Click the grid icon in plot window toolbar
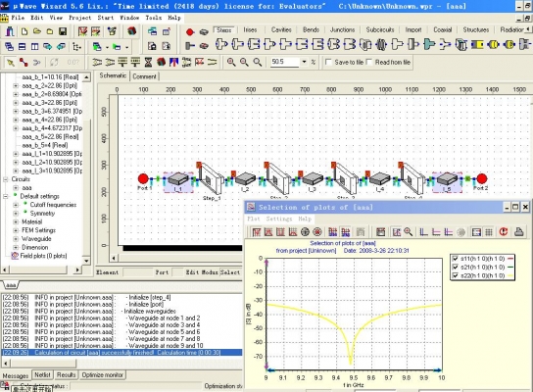 (489, 232)
